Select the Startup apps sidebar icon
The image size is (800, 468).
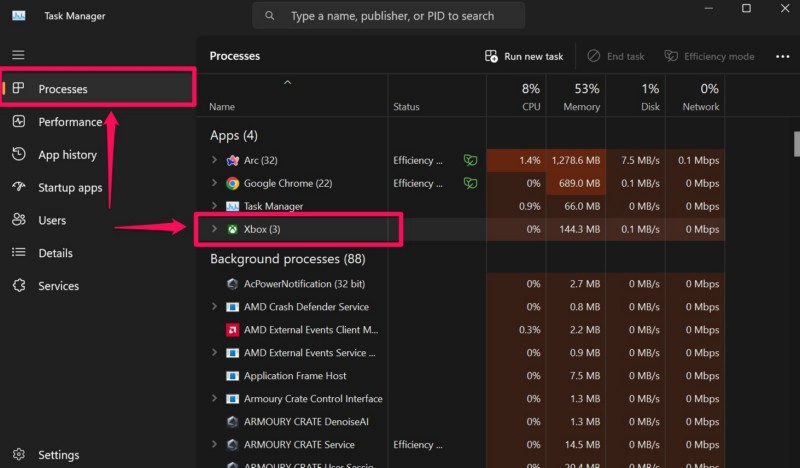tap(19, 188)
